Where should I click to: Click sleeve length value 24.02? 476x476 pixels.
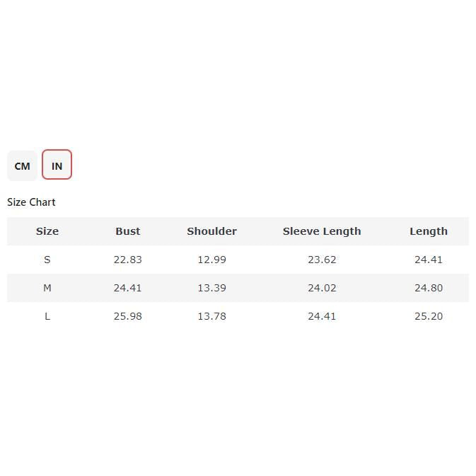322,288
